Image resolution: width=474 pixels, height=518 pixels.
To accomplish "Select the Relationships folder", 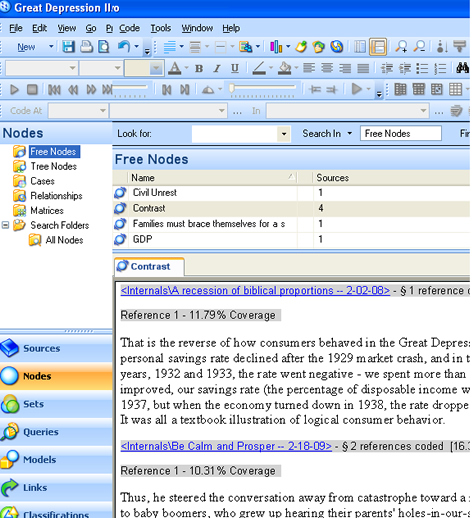I will (x=56, y=196).
